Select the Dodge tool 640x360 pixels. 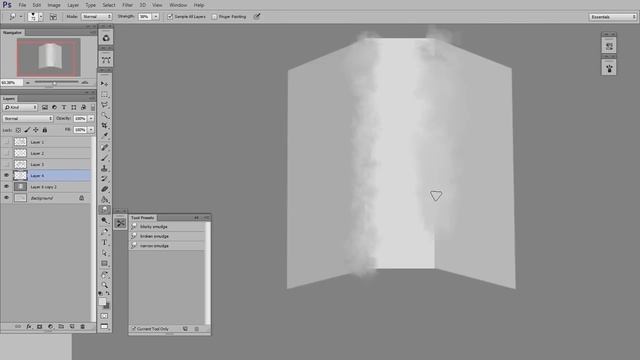[104, 220]
